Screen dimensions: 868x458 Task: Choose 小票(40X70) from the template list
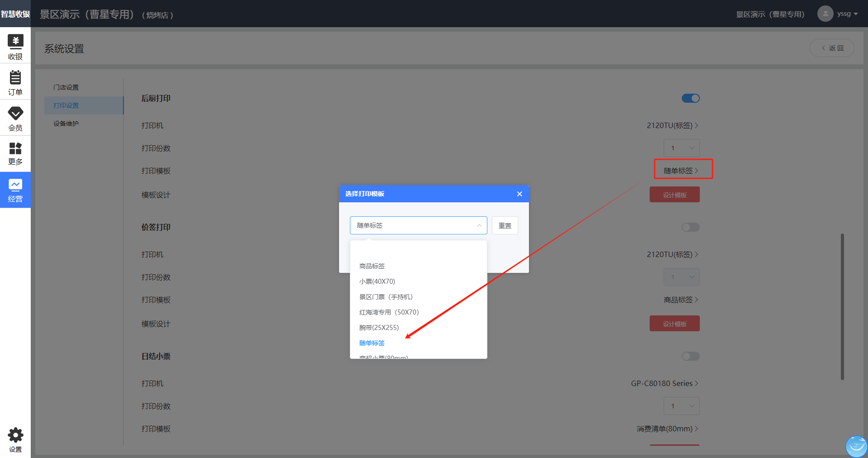(x=377, y=281)
